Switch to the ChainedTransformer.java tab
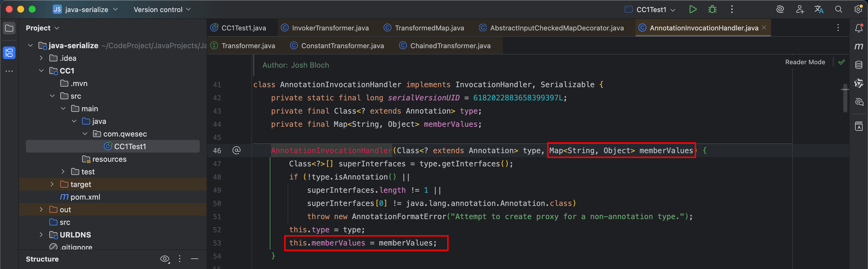868x269 pixels. [450, 46]
